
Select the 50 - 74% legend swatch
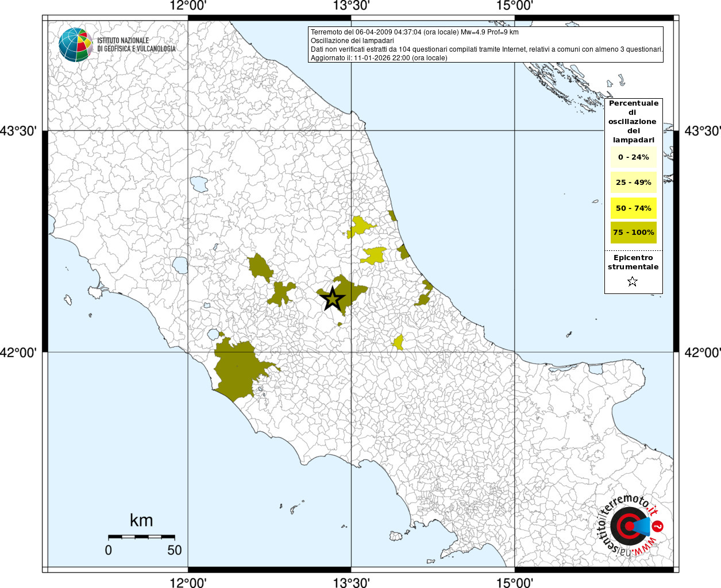coord(633,208)
